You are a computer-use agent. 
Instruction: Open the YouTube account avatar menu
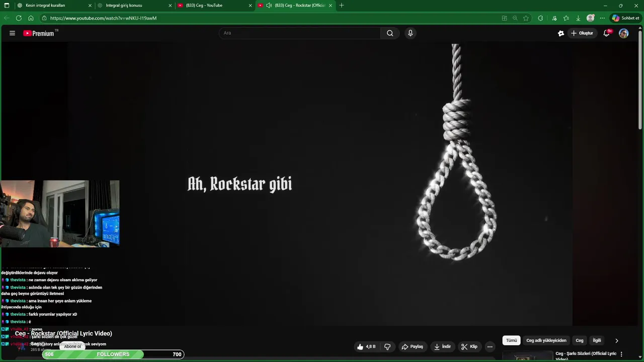[x=623, y=33]
